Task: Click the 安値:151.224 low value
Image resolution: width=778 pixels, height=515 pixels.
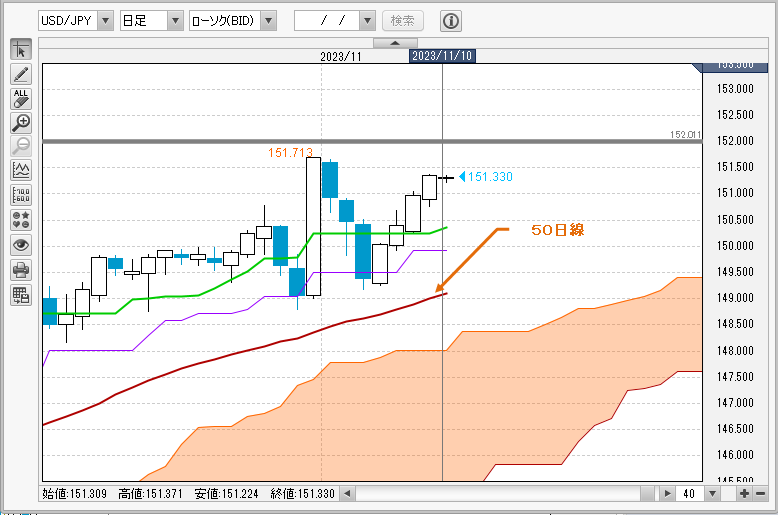Action: [226, 494]
